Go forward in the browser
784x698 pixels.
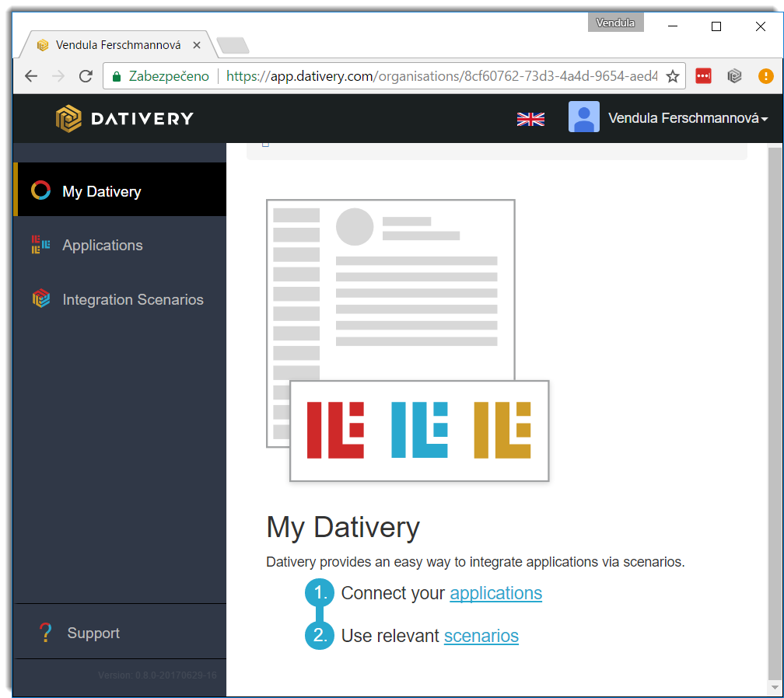pos(58,76)
